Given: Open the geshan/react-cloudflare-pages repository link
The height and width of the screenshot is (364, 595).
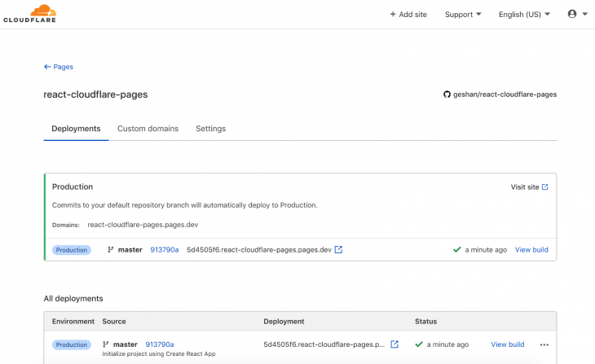Looking at the screenshot, I should point(505,94).
